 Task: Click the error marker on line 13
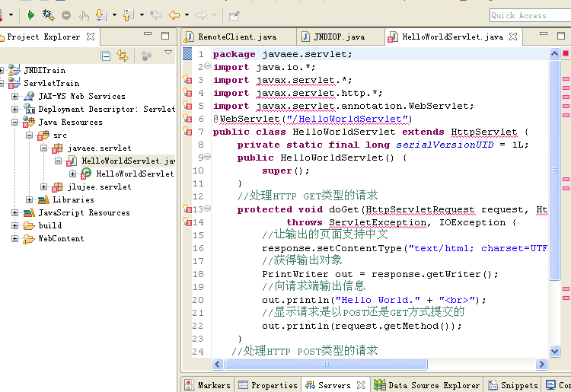187,209
